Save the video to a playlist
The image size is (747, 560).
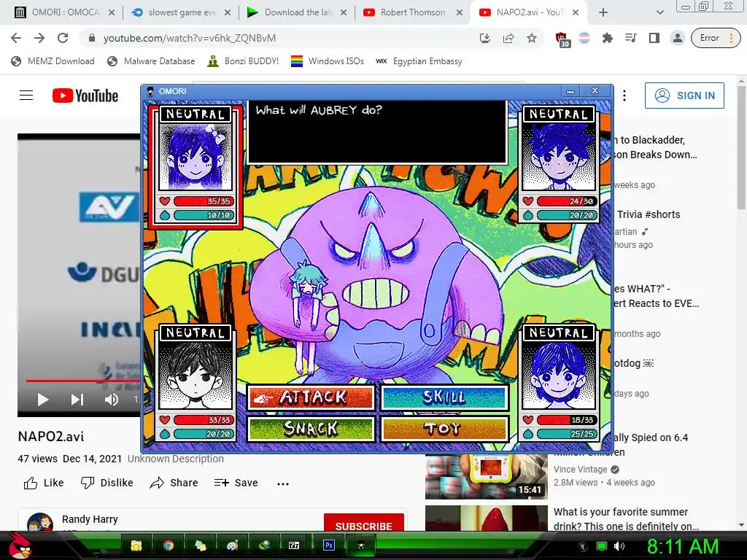[236, 483]
